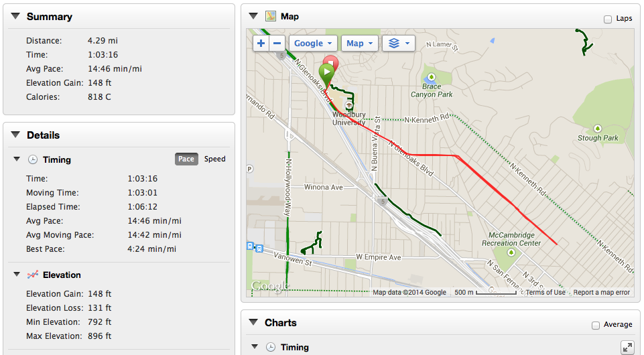Switch timing display to Speed
This screenshot has height=355, width=644.
[215, 159]
